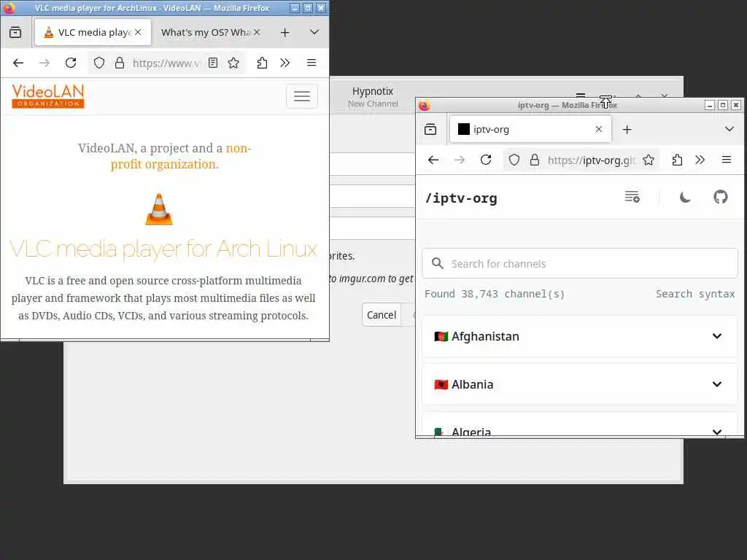Open Hypnotix hamburger menu in header

pos(580,95)
